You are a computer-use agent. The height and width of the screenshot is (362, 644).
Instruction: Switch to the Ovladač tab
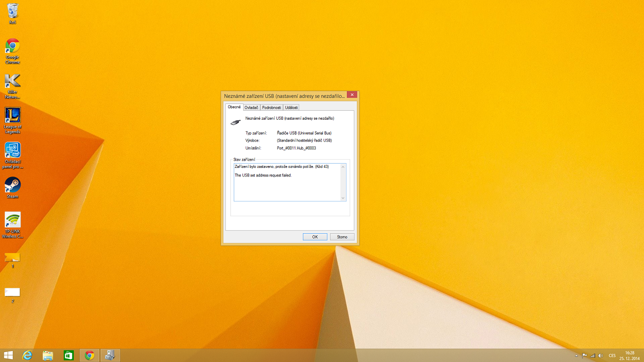tap(251, 108)
